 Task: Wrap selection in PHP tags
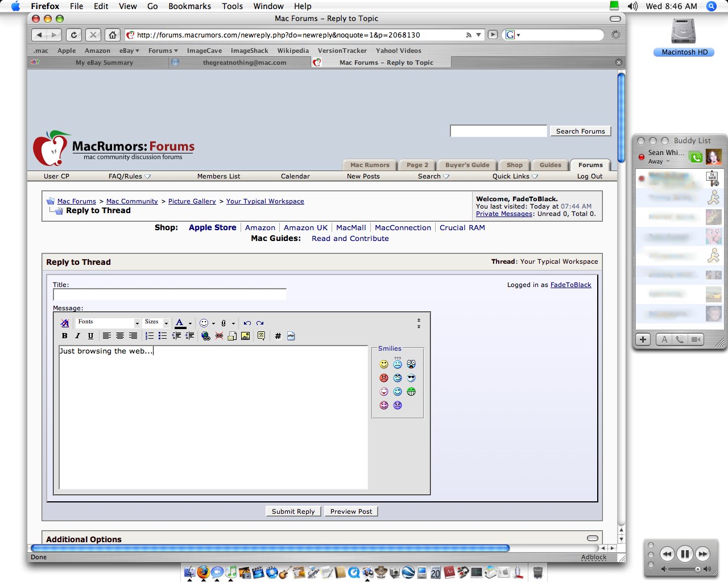pos(291,336)
